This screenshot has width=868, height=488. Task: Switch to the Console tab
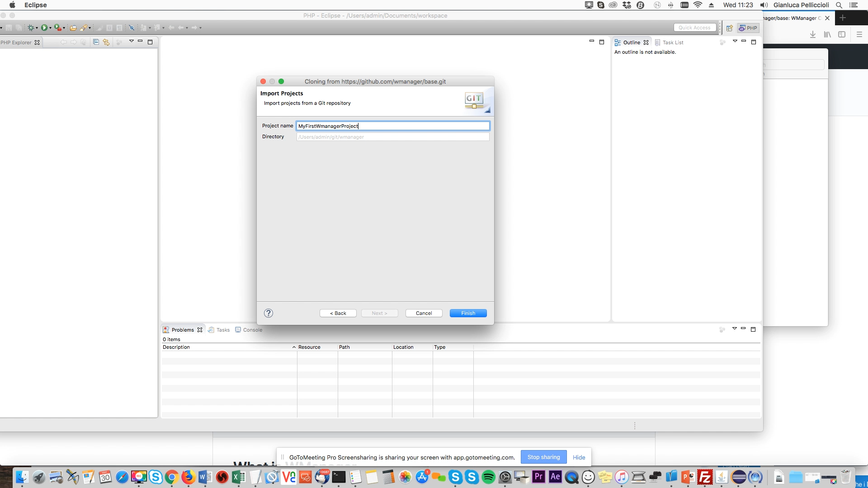[252, 330]
